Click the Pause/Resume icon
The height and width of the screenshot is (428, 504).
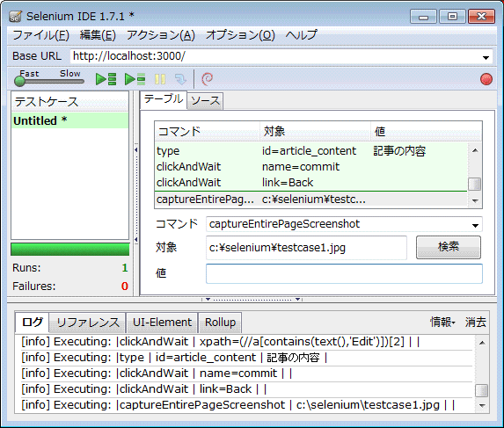point(160,79)
